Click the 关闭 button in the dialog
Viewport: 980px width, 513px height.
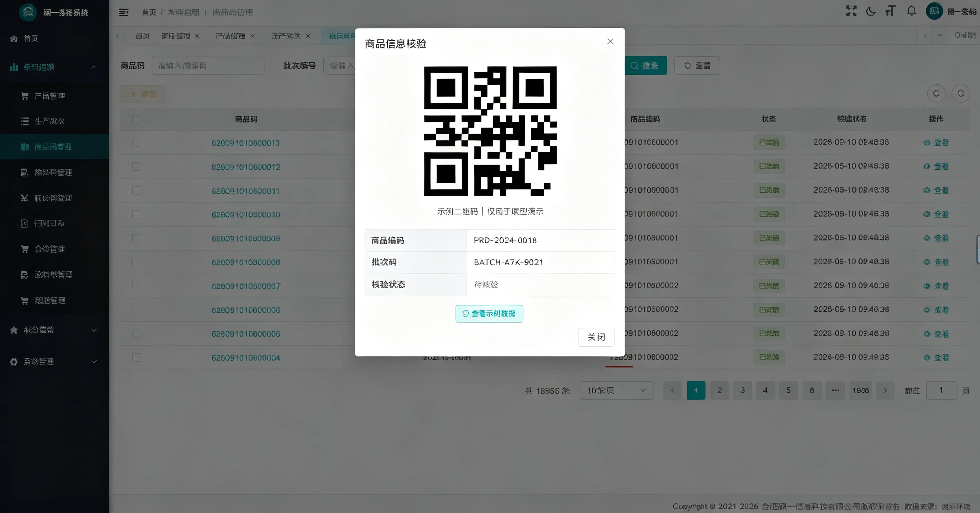596,337
